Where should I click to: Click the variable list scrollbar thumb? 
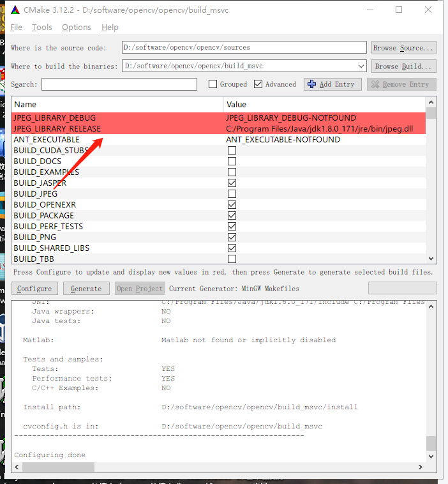click(x=431, y=113)
